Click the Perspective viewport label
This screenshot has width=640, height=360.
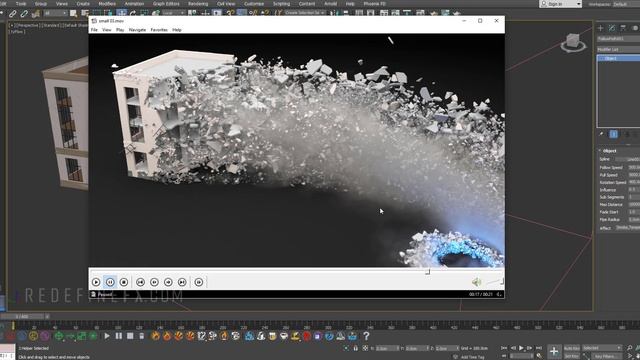[x=28, y=25]
